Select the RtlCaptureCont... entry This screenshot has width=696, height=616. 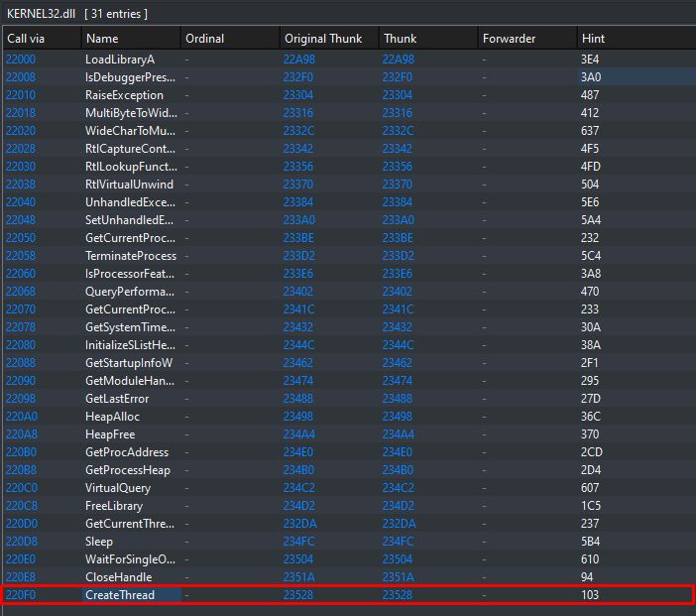point(131,149)
